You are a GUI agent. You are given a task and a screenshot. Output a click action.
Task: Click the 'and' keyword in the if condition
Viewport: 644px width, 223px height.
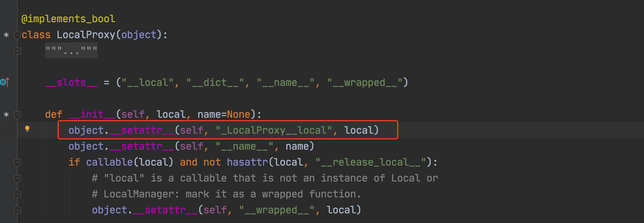(188, 162)
